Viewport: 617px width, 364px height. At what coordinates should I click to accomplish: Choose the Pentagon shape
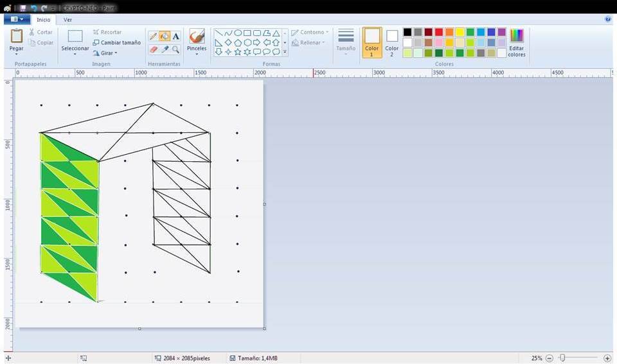tap(238, 42)
